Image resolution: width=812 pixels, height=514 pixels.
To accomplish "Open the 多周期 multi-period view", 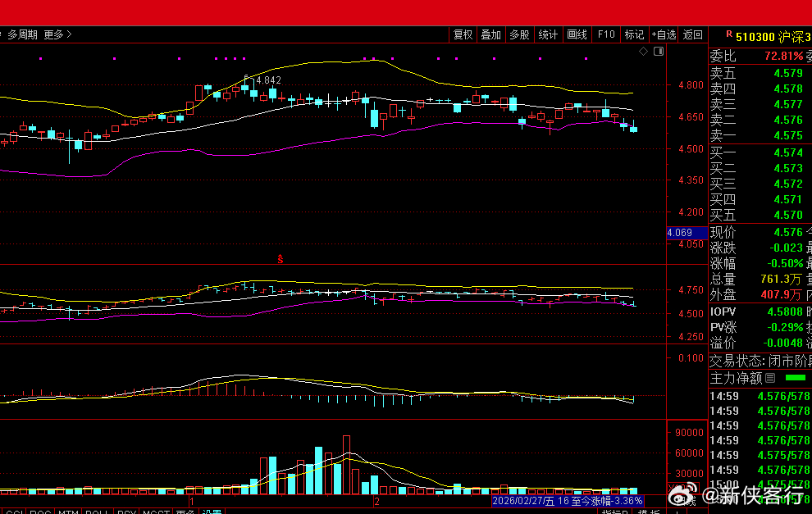I will [22, 34].
